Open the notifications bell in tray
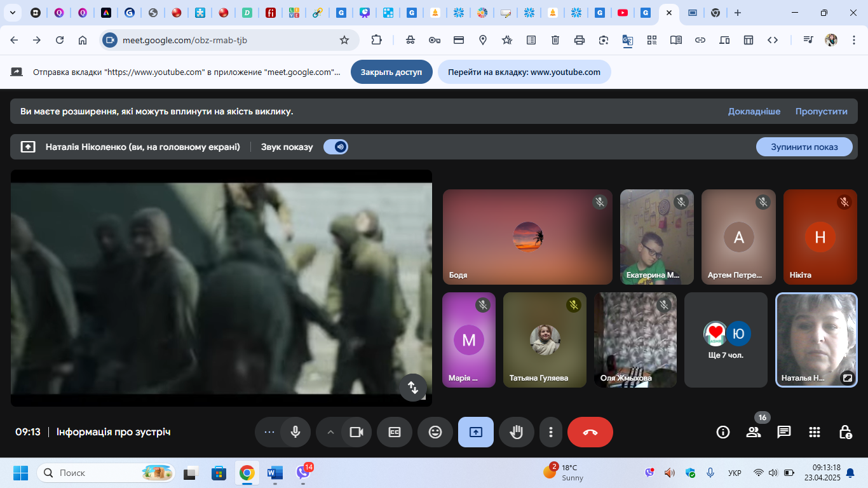Screen dimensions: 868x488 click(850, 473)
